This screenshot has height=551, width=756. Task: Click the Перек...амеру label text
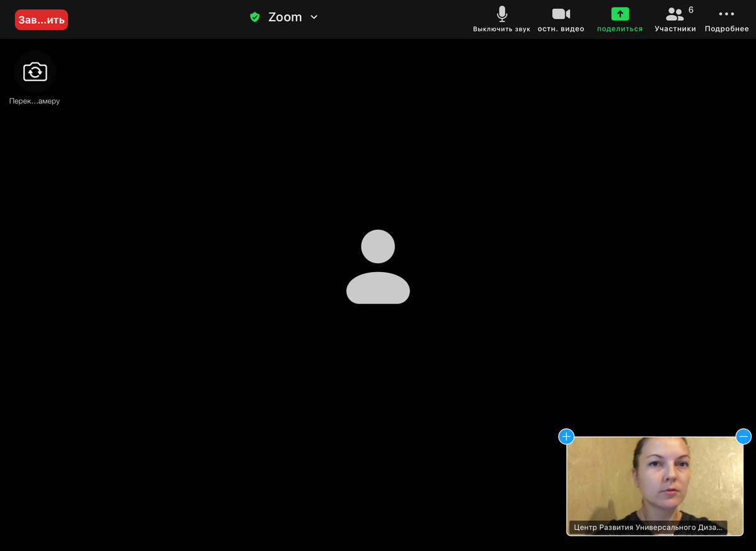(35, 101)
